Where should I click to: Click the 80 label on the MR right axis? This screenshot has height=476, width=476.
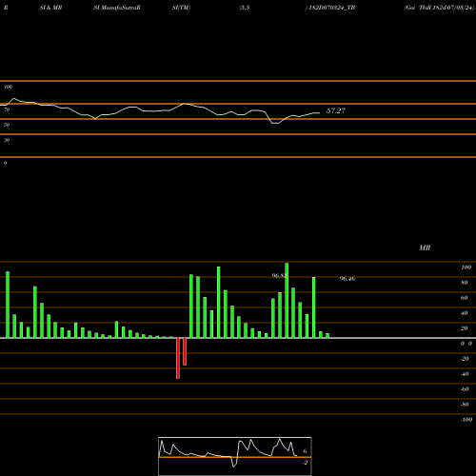click(x=465, y=283)
